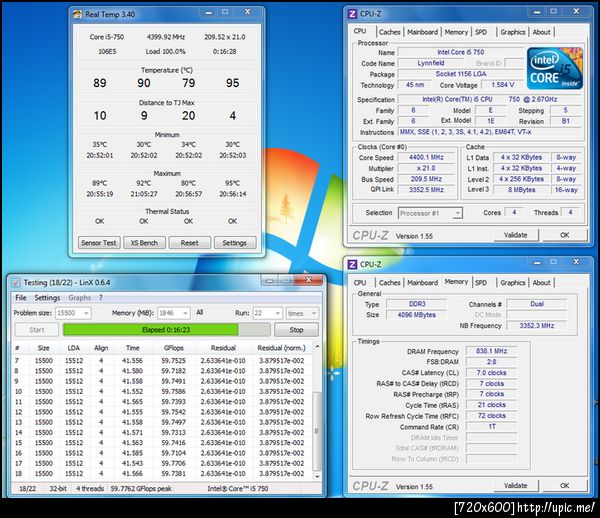
Task: Click Validate in bottom CPU-Z window
Action: 516,485
